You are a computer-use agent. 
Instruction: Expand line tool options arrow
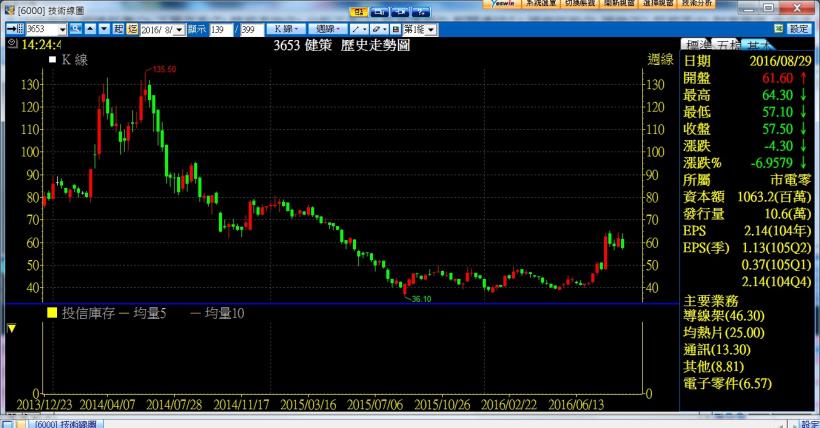pyautogui.click(x=365, y=29)
